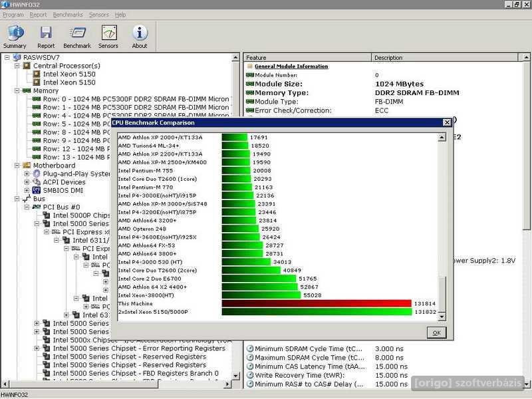Collapse the Central Processor(s) node
Screen dimensions: 532x399
(17, 65)
